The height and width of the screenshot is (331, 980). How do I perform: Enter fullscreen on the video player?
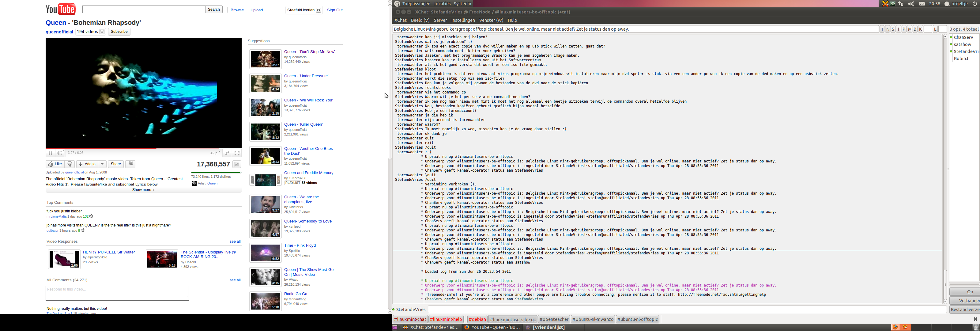coord(237,153)
